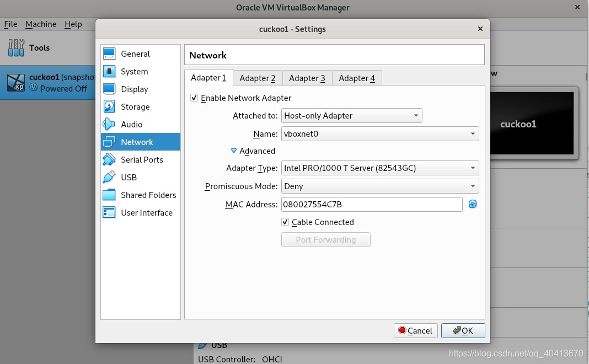
Task: Click the Tools label in VirtualBox Manager
Action: (40, 48)
